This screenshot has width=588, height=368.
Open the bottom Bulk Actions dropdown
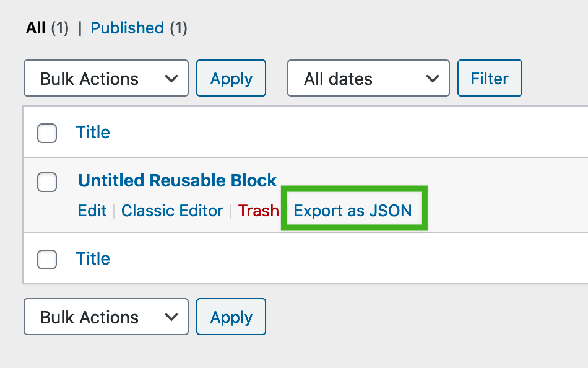pyautogui.click(x=105, y=317)
